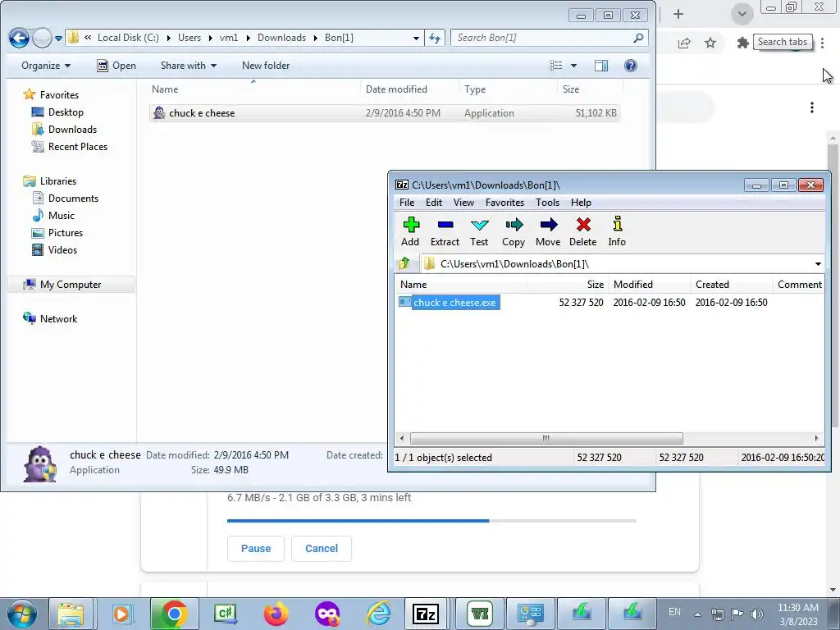The width and height of the screenshot is (840, 630).
Task: Click the volume icon in system tray
Action: (757, 614)
